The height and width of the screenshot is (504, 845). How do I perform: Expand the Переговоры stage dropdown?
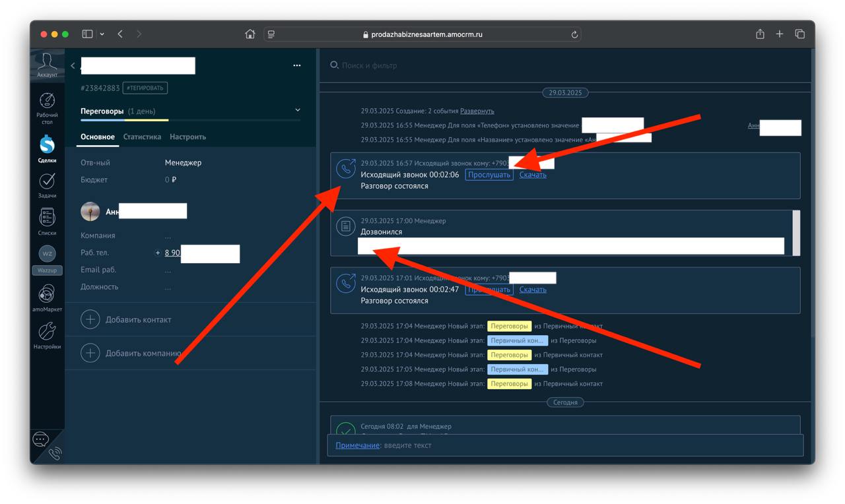pos(298,110)
